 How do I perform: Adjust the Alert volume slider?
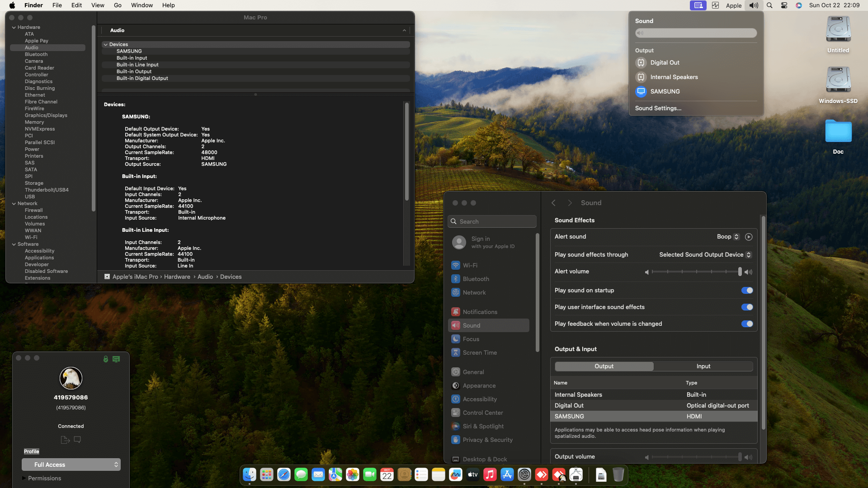coord(696,272)
